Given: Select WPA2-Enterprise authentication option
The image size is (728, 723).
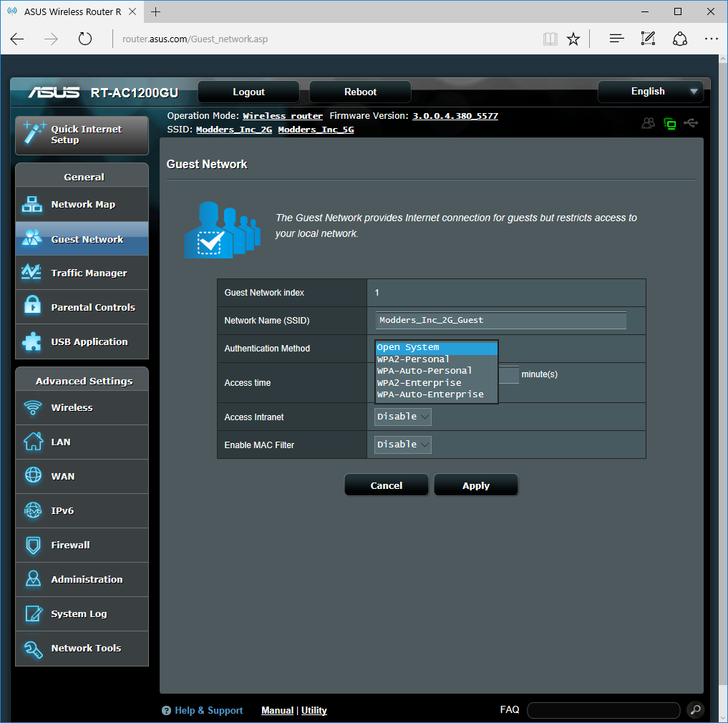Looking at the screenshot, I should click(x=437, y=383).
